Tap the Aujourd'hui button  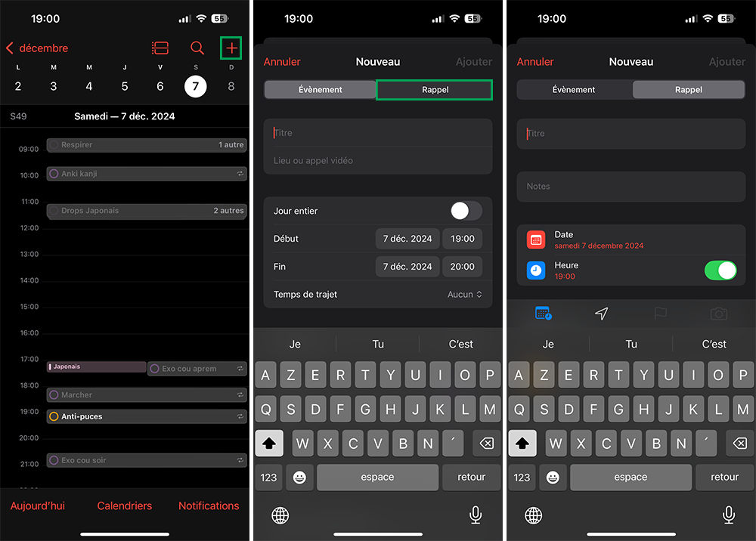tap(38, 505)
